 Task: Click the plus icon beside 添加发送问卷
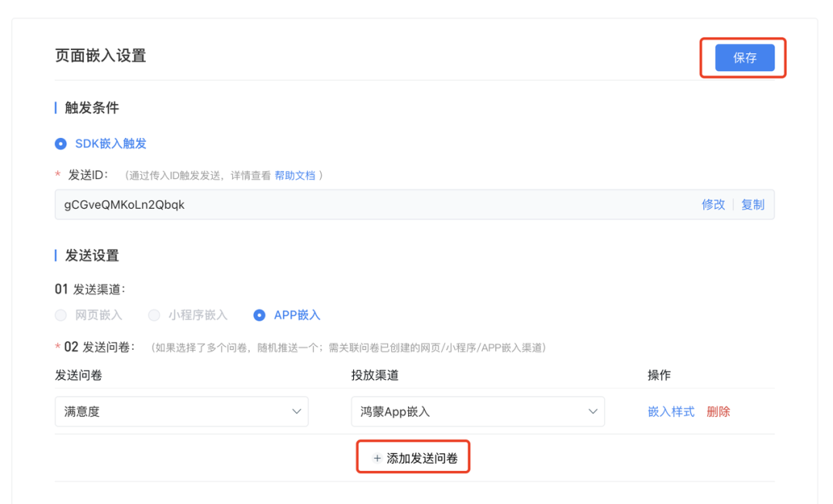click(377, 459)
